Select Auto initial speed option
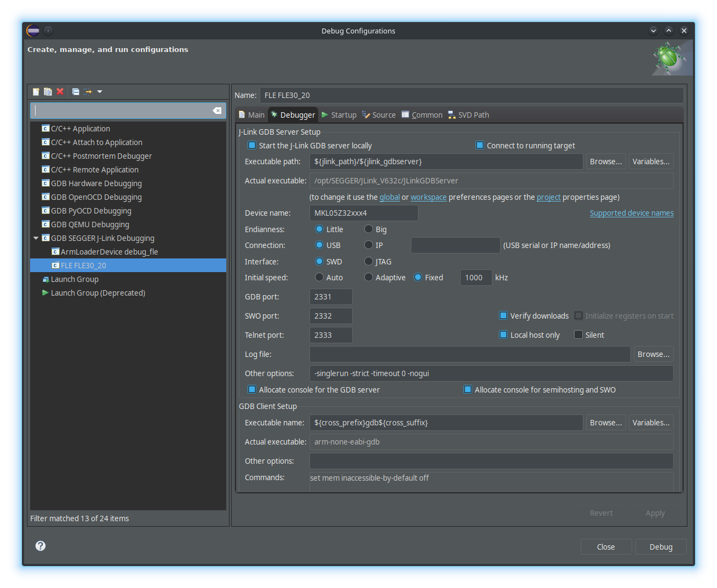Viewport: 717px width, 588px height. pyautogui.click(x=319, y=278)
